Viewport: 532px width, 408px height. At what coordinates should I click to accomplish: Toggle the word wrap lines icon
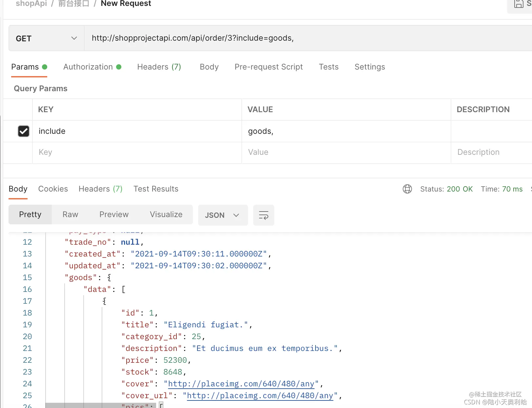coord(264,215)
